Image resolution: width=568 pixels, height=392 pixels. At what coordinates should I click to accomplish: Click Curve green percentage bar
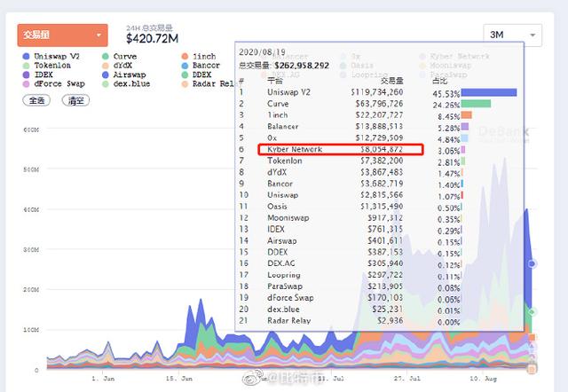[x=476, y=104]
